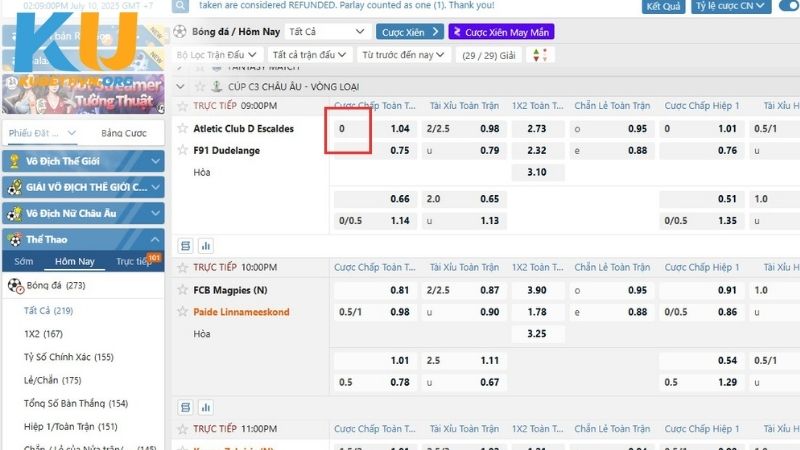Viewport: 800px width, 450px height.
Task: Star FCB Magpies (N) as favorite
Action: click(x=182, y=290)
